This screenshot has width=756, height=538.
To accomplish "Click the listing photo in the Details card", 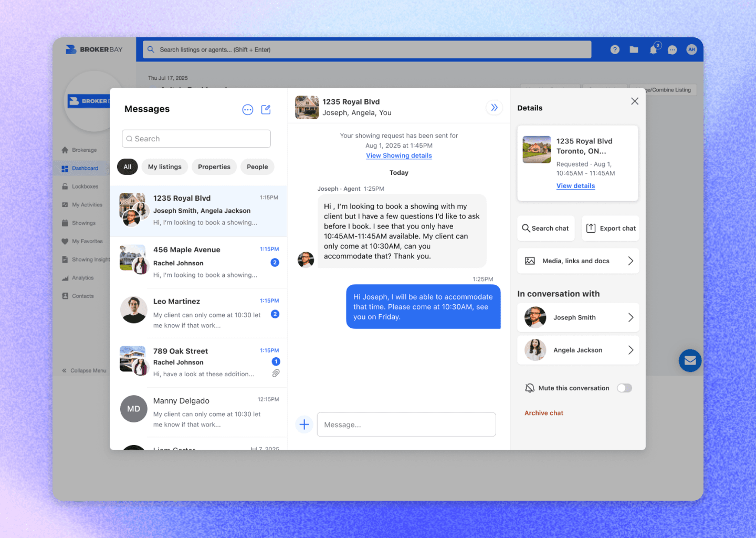I will [537, 150].
